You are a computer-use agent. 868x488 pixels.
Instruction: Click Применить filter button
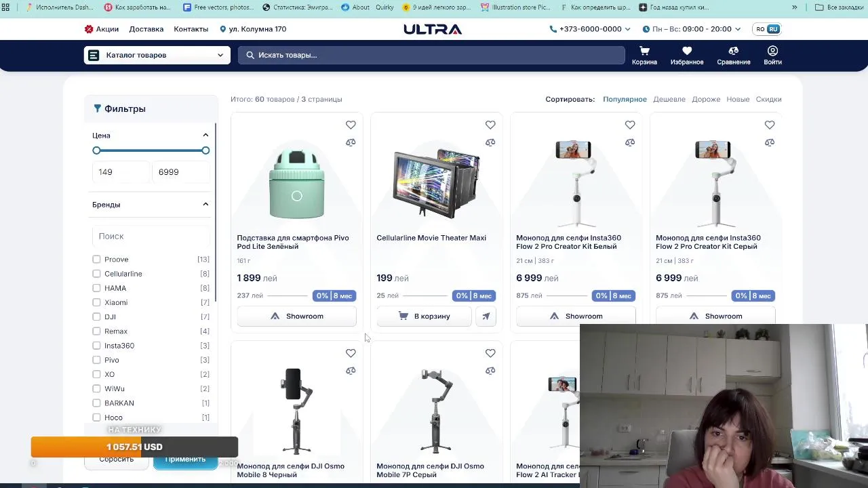pyautogui.click(x=185, y=460)
